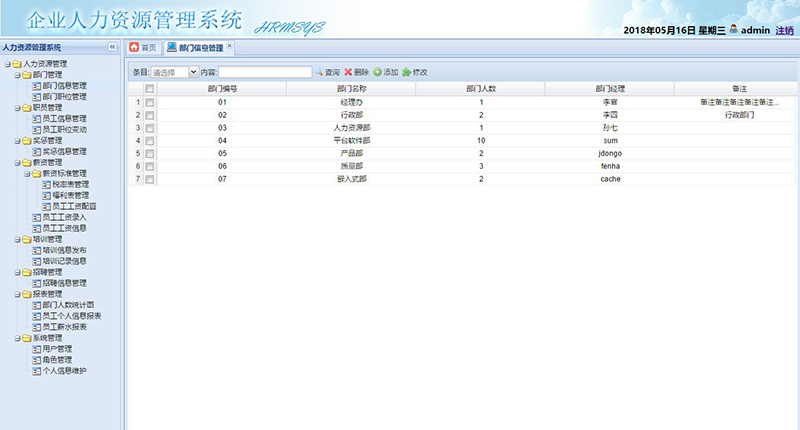Check the box for department 02
This screenshot has width=800, height=430.
(x=149, y=115)
